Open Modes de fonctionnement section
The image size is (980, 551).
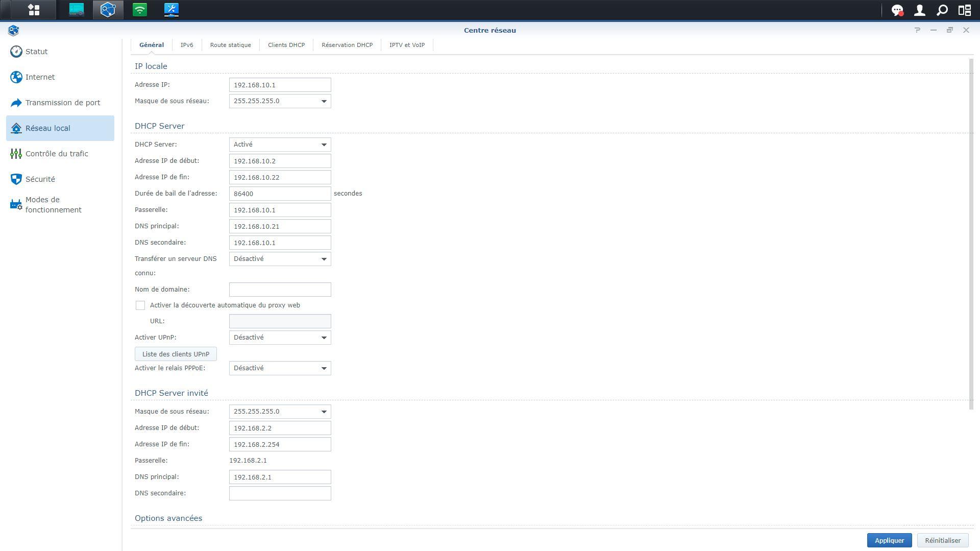tap(60, 205)
